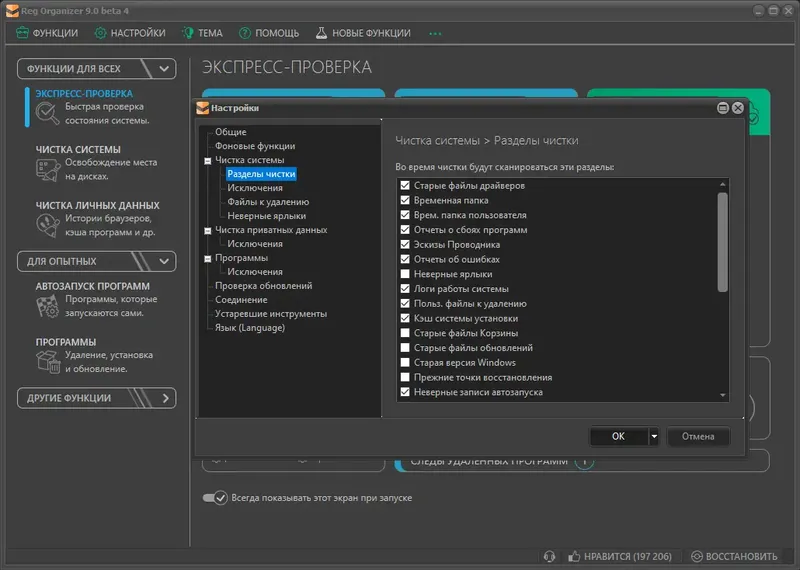Click the Чистка системы icon in sidebar
Viewport: 800px width, 570px height.
tap(47, 170)
